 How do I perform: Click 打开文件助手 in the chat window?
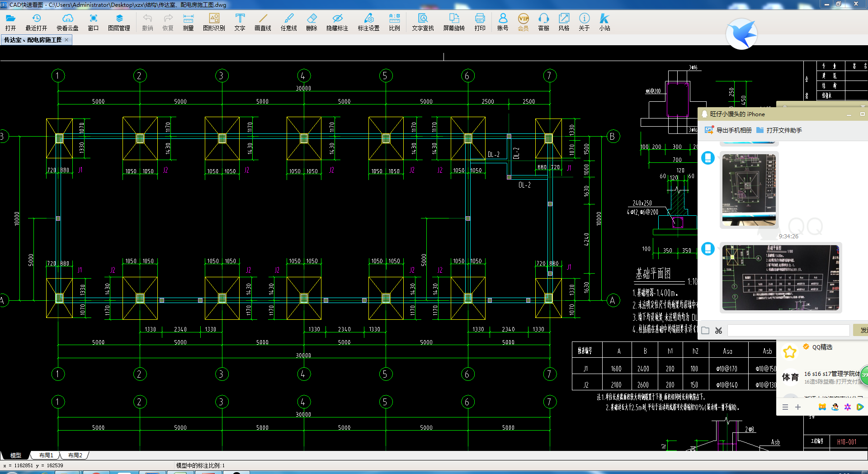point(779,130)
